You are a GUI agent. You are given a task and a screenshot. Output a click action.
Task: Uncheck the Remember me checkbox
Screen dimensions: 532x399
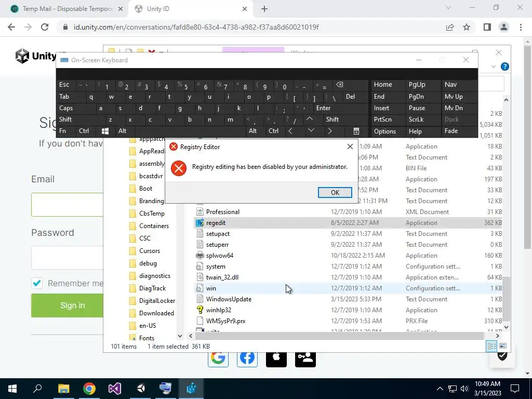(37, 283)
